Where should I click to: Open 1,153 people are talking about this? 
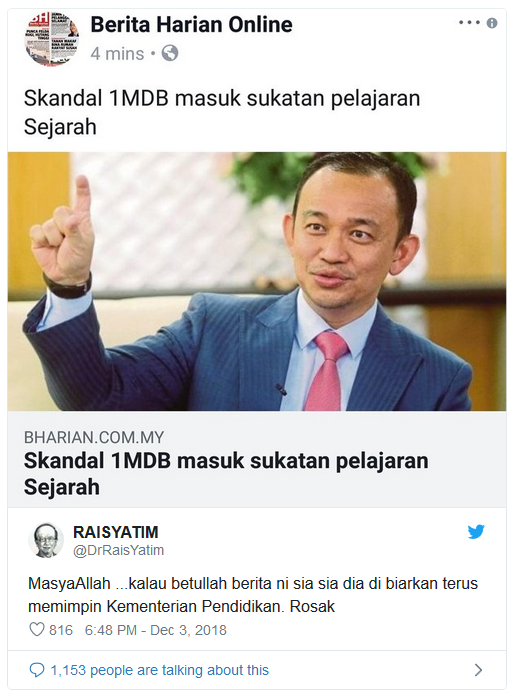click(x=159, y=670)
